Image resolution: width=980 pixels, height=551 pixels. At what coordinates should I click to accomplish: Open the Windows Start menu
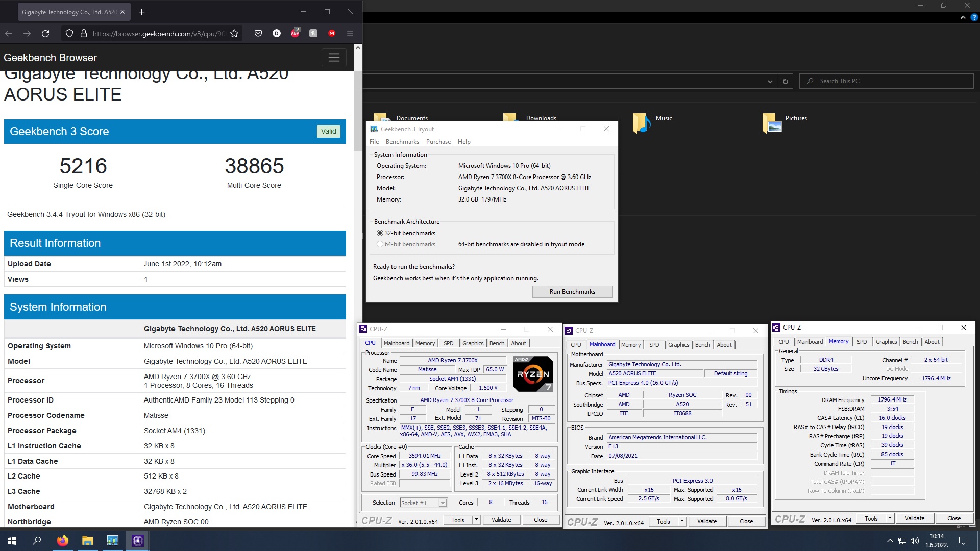(x=12, y=541)
